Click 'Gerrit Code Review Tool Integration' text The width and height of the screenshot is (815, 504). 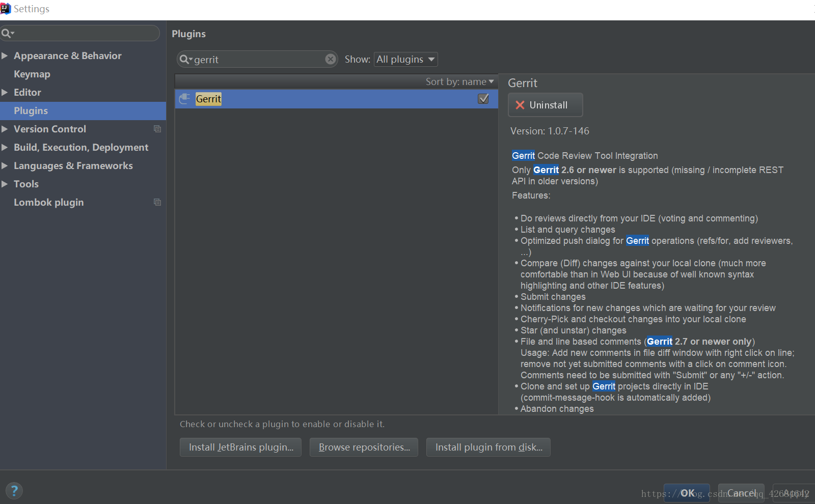(x=585, y=156)
